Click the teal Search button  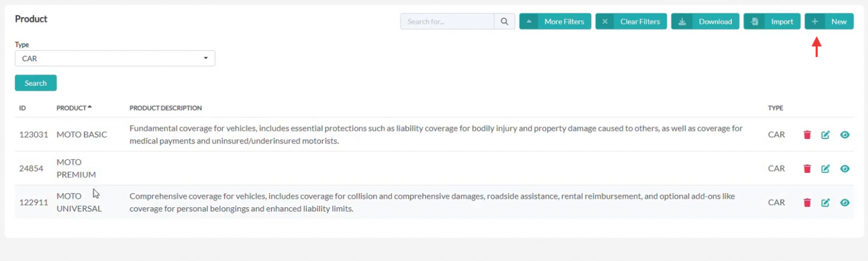pyautogui.click(x=36, y=83)
